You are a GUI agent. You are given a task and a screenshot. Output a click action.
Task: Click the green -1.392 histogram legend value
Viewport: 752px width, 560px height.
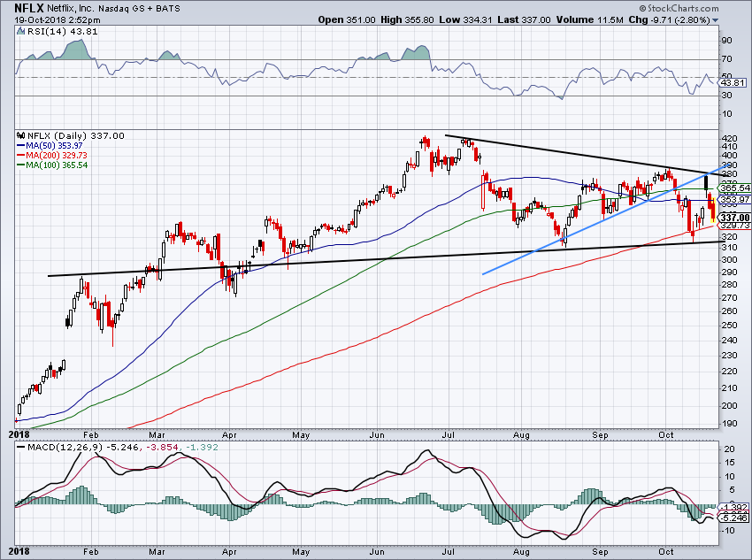[202, 448]
